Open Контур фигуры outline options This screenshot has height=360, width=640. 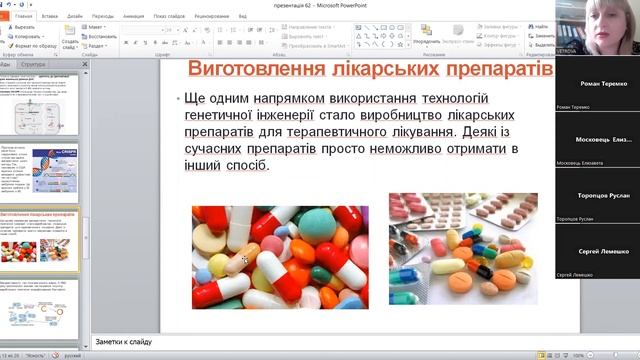point(498,36)
